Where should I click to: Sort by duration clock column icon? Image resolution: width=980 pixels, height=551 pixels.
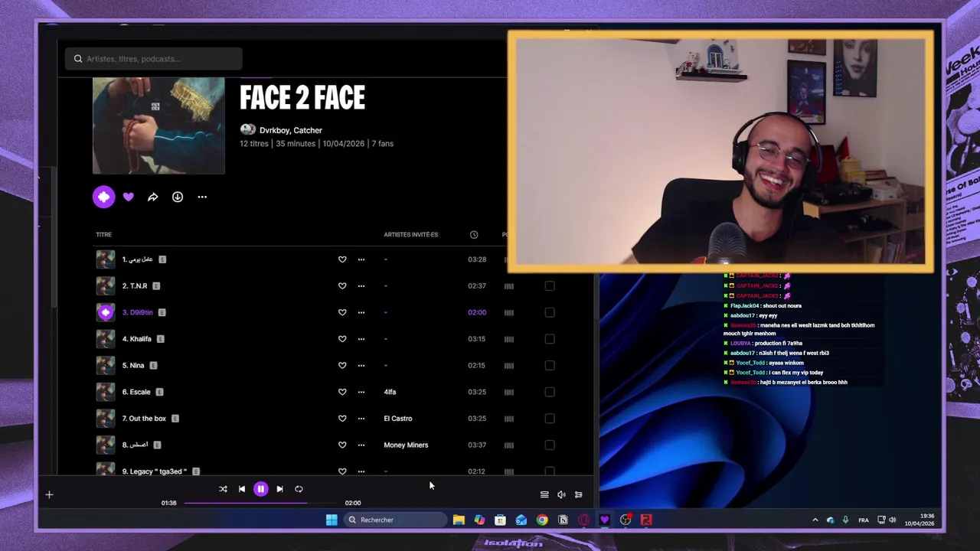tap(474, 235)
